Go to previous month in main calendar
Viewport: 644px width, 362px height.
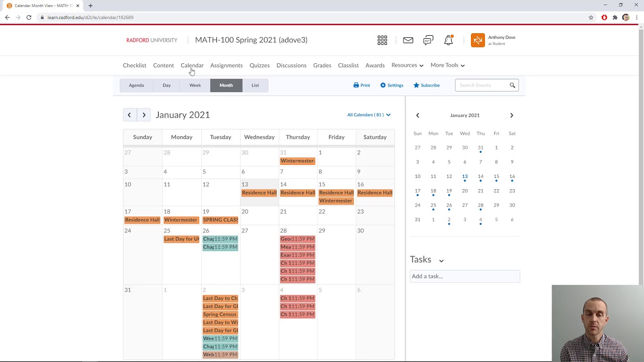click(129, 115)
